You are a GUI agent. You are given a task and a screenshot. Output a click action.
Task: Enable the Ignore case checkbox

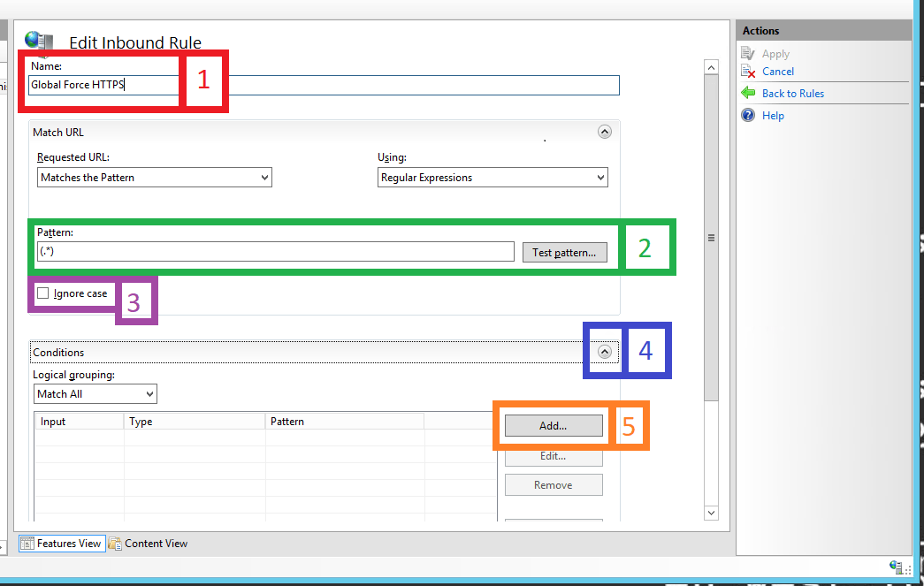pos(43,293)
